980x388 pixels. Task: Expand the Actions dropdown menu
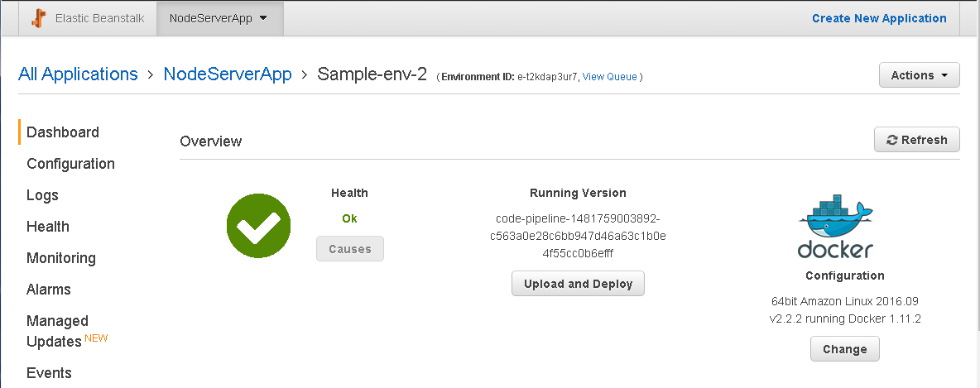(920, 75)
